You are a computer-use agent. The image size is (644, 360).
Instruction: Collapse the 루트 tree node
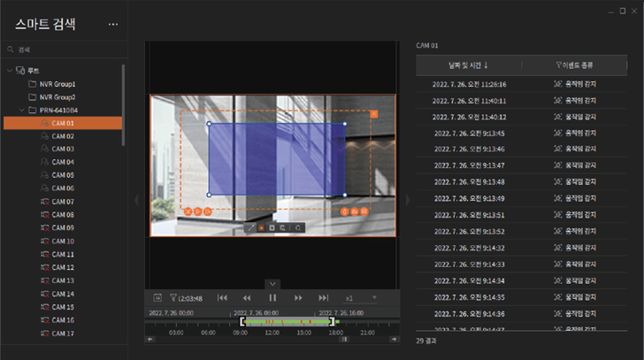[x=9, y=70]
